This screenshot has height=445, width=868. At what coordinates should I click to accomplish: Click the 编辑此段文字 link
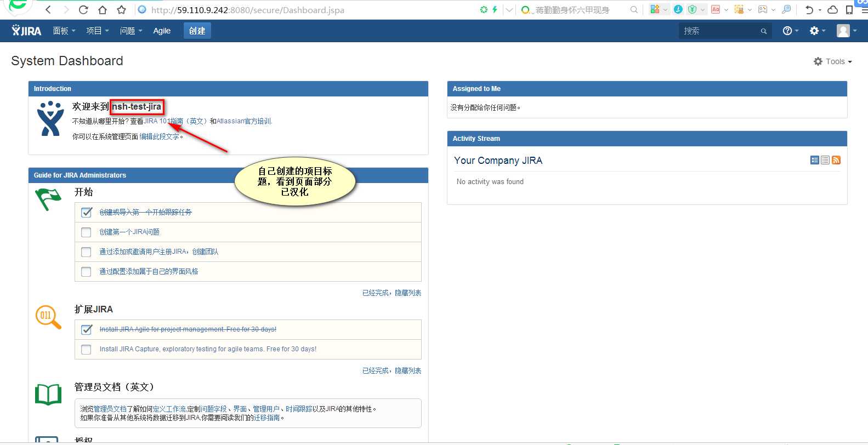tap(159, 136)
